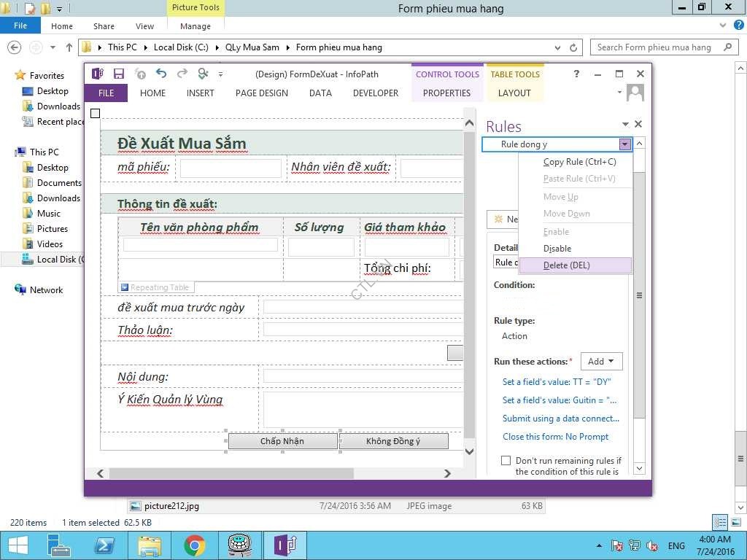Click the mã phiếu text field
Viewport: 747px width, 560px height.
[231, 168]
